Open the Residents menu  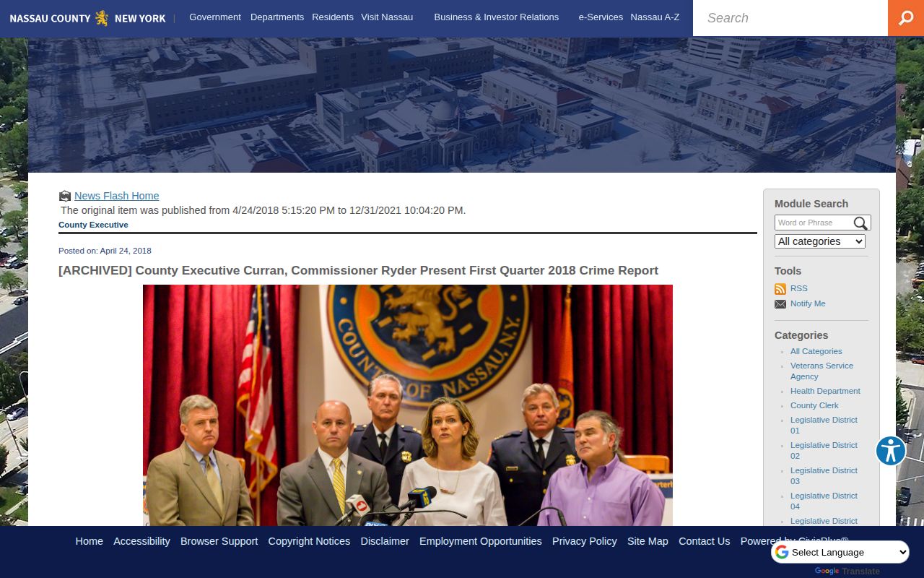point(333,17)
